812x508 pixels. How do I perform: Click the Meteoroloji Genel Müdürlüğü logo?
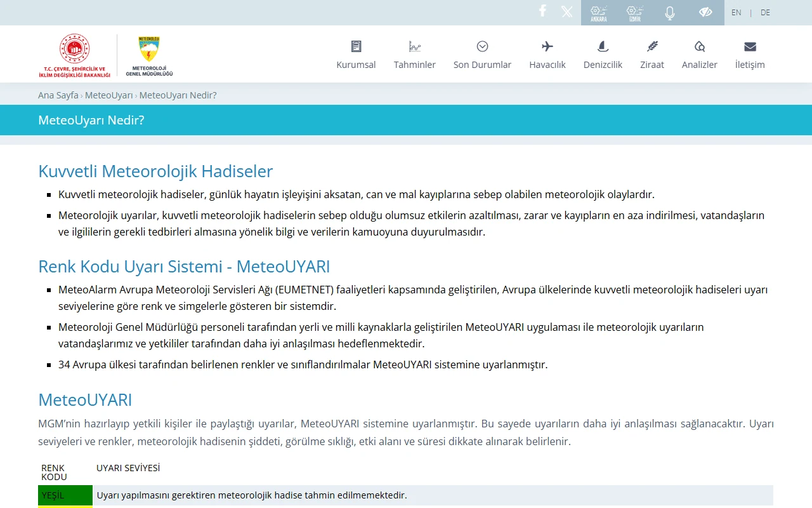point(149,56)
